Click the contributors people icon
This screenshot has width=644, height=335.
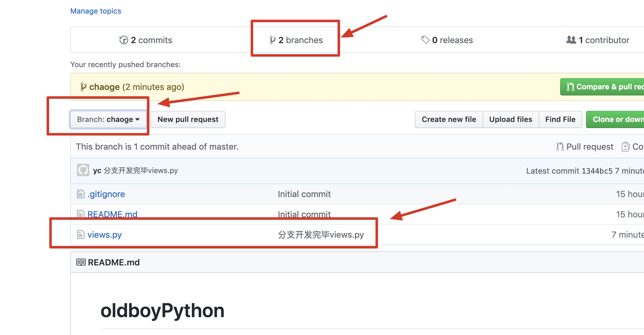[x=571, y=40]
